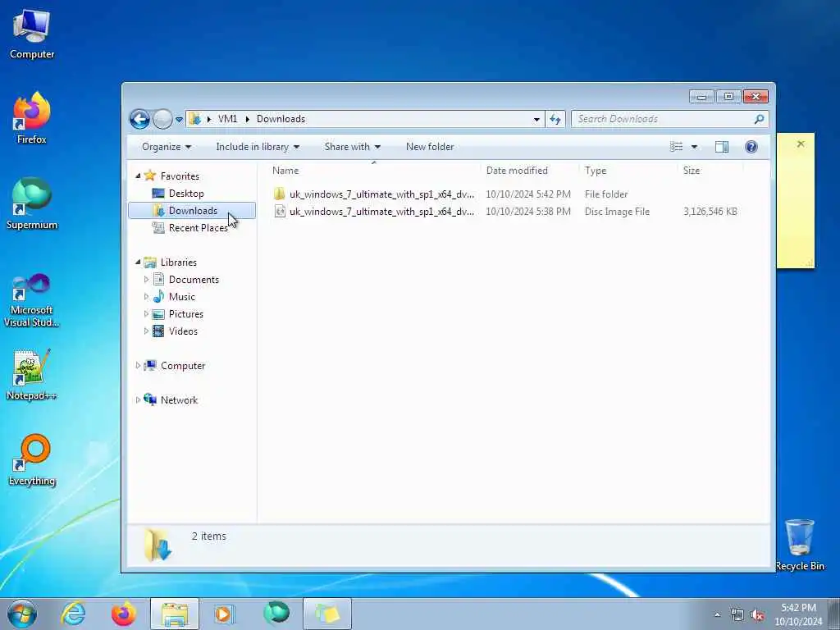Close the yellow sticky note

coord(801,144)
